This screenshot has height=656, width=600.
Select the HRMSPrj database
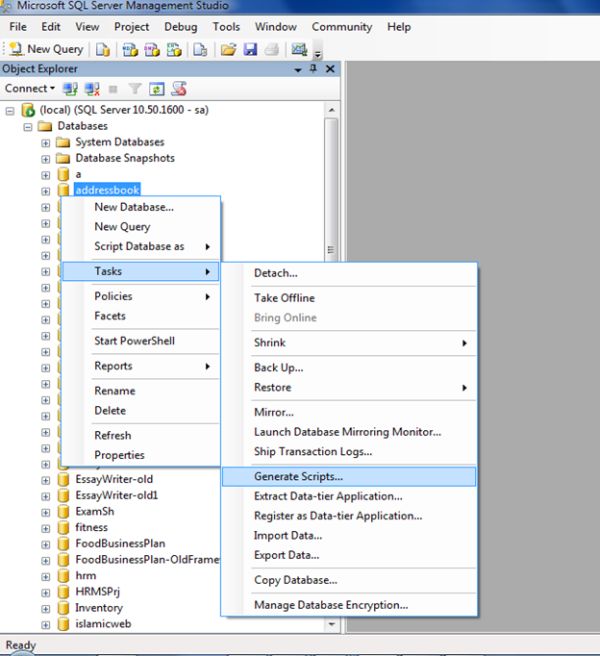(x=97, y=592)
